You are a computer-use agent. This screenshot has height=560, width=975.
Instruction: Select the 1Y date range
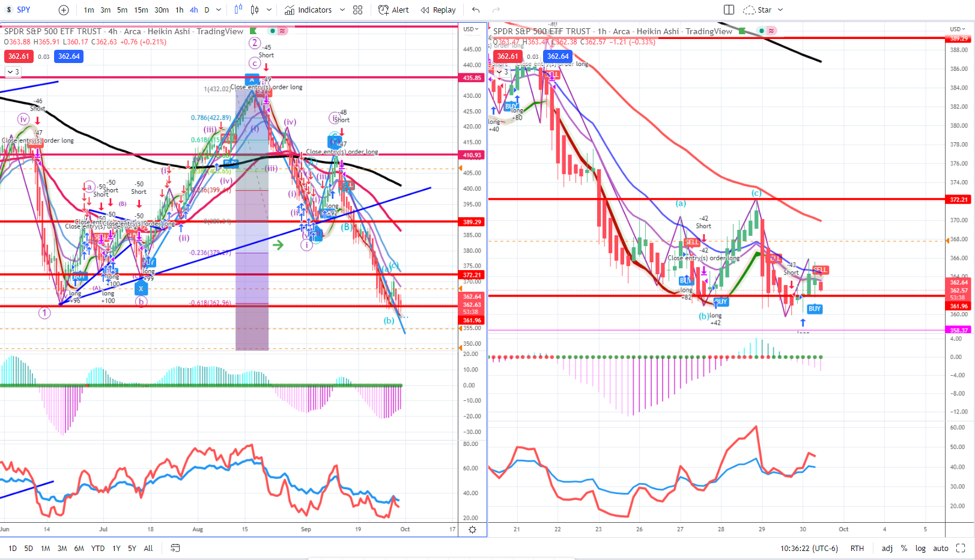click(x=117, y=549)
